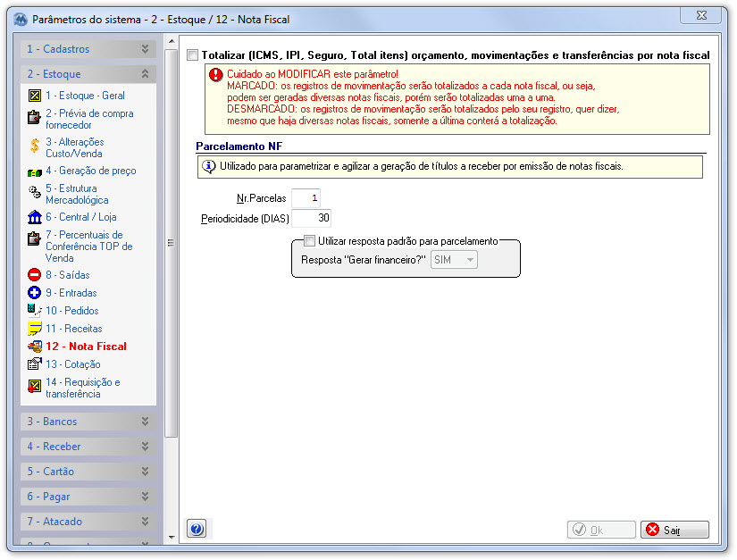Open 3 - Alterações Custo/Venda page
Image resolution: width=737 pixels, height=560 pixels.
pyautogui.click(x=75, y=147)
